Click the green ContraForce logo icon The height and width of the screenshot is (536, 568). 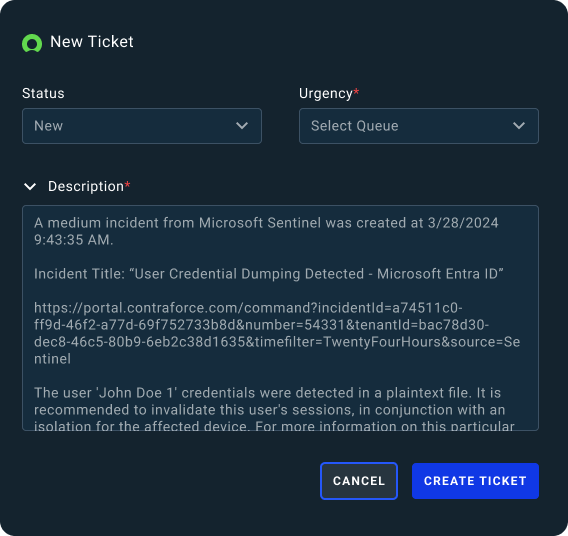[32, 43]
